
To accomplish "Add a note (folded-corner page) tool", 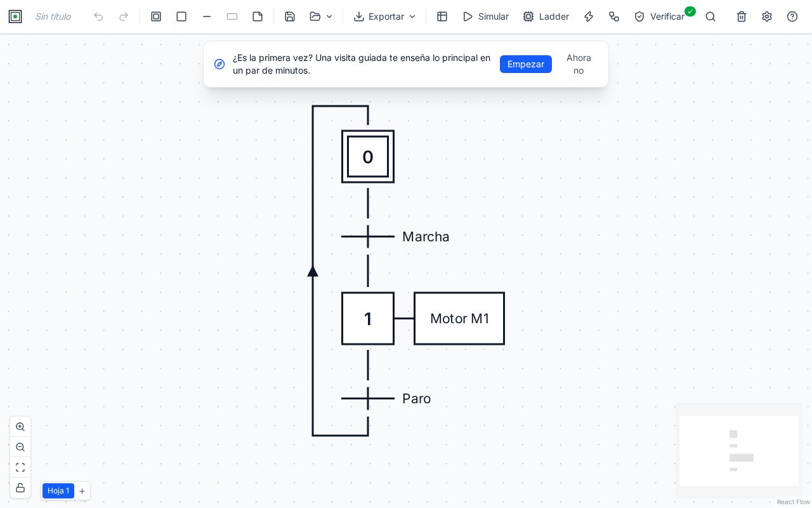I will (258, 17).
